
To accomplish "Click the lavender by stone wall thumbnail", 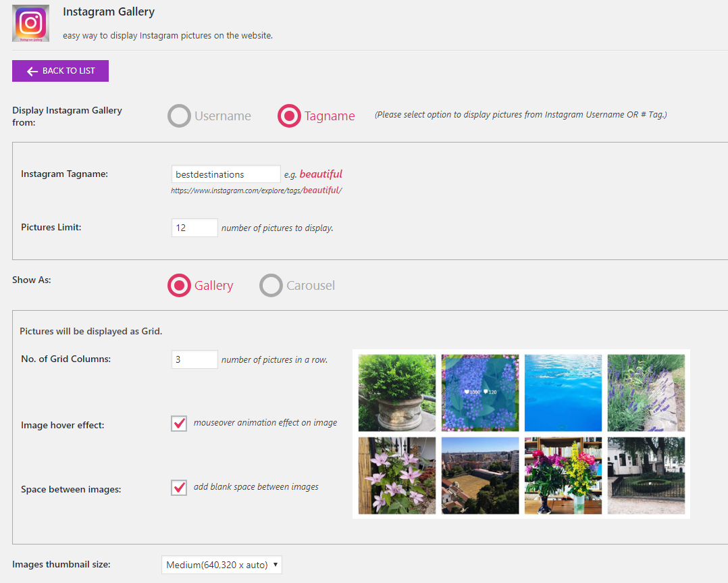I will click(646, 393).
